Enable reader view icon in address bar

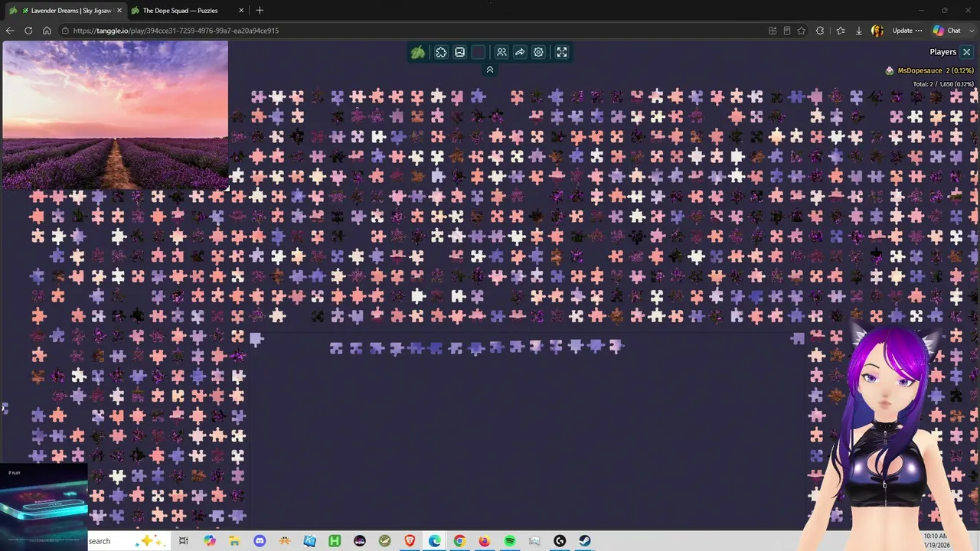coord(787,31)
